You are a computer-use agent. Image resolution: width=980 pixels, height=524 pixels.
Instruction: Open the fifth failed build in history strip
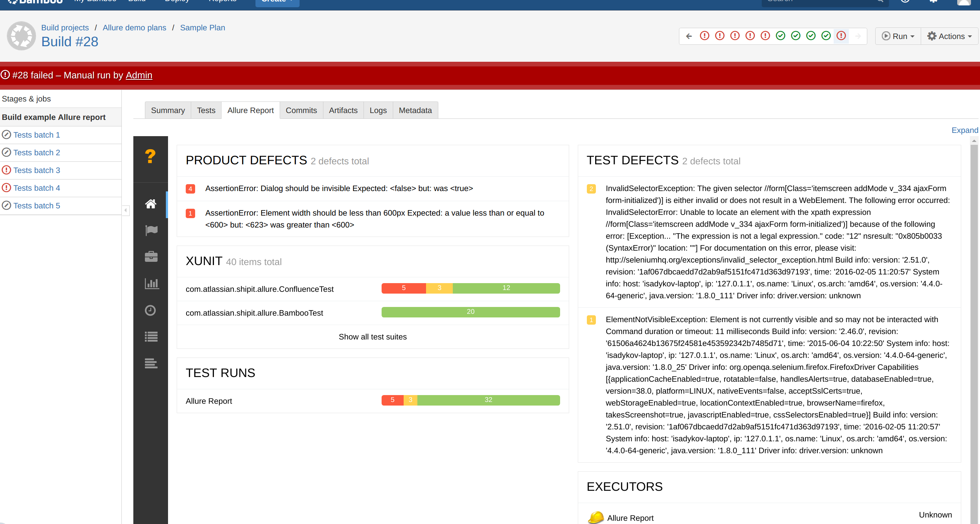[x=765, y=36]
